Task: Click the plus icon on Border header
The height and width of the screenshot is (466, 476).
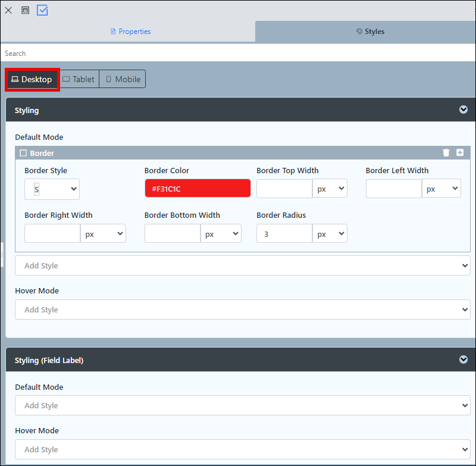Action: point(460,152)
